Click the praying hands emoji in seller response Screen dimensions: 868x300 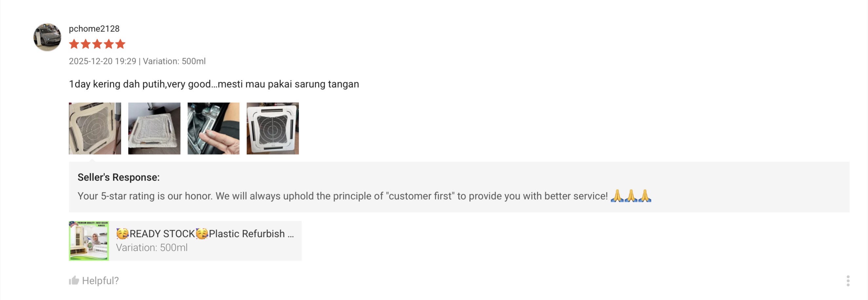(x=631, y=196)
